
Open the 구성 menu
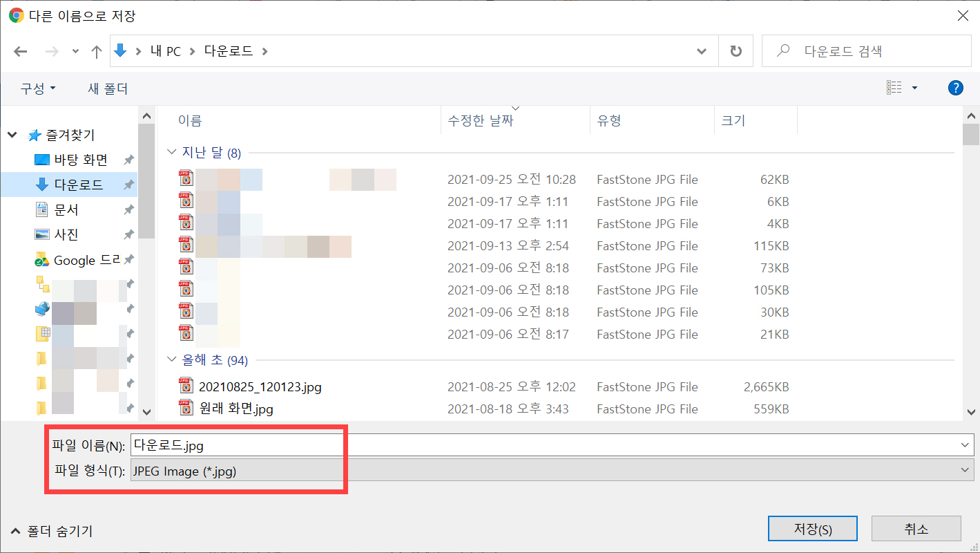[x=37, y=88]
